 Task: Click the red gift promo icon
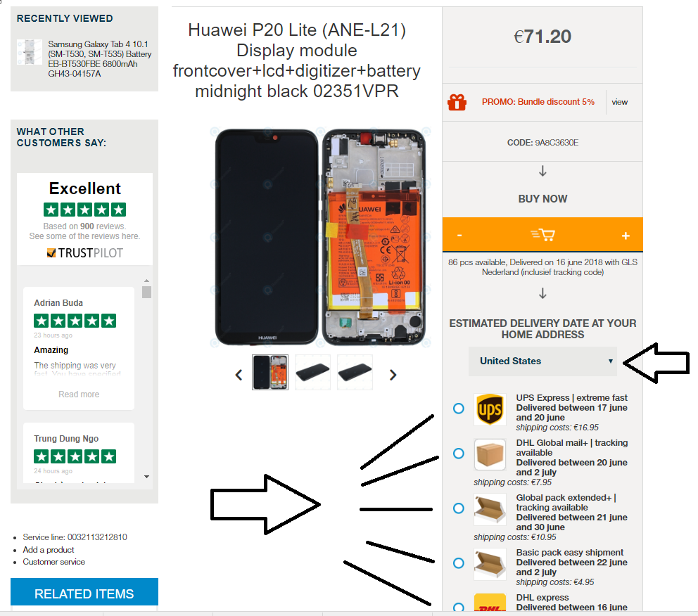point(457,102)
